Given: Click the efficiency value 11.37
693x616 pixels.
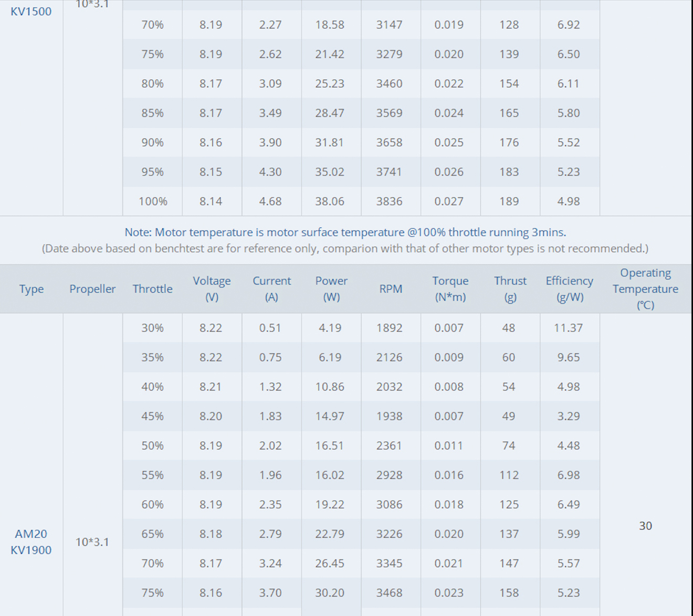Looking at the screenshot, I should [568, 328].
